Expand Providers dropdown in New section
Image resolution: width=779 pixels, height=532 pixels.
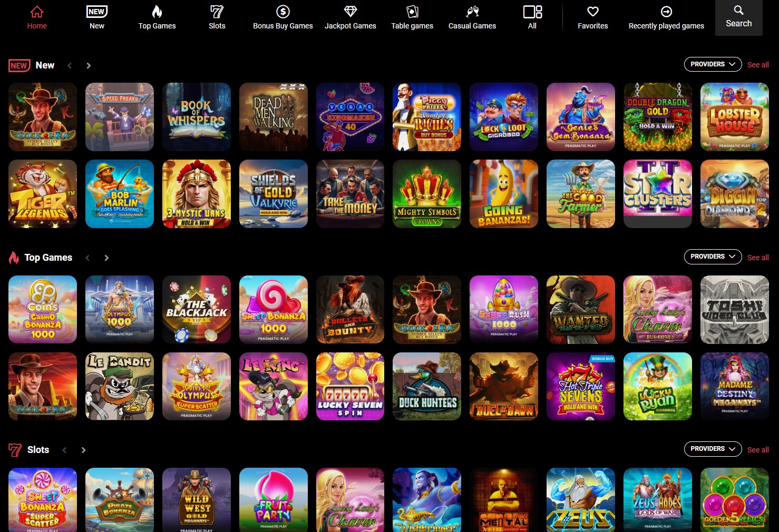point(713,64)
